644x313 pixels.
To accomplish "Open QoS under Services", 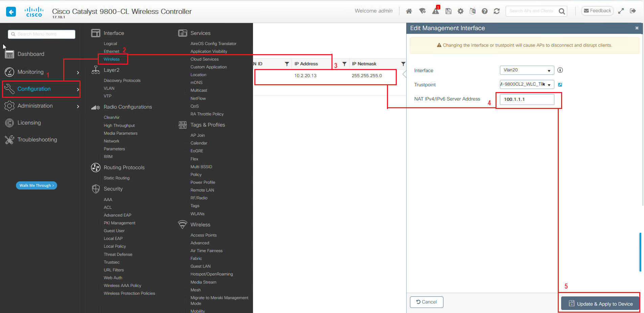I will pyautogui.click(x=194, y=106).
